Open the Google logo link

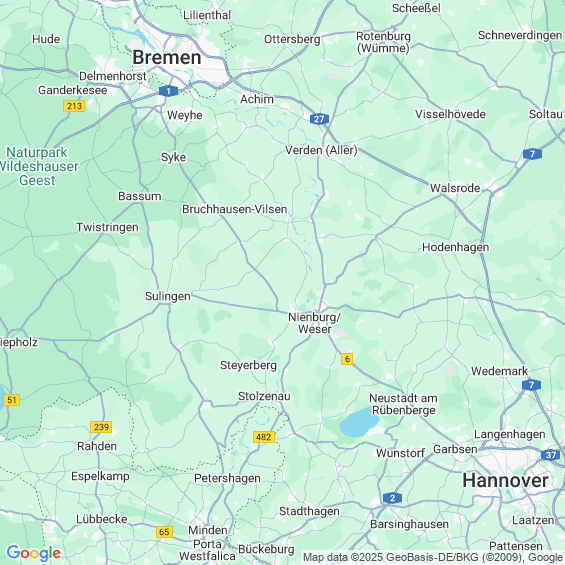[34, 553]
